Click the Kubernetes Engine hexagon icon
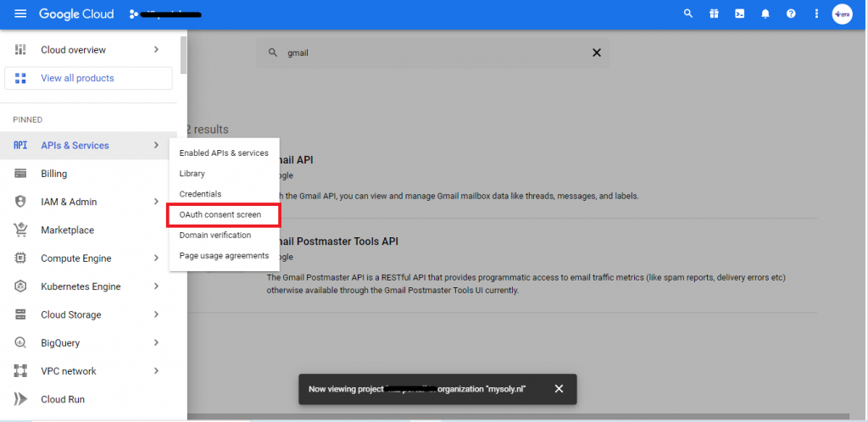This screenshot has width=868, height=422. tap(20, 286)
